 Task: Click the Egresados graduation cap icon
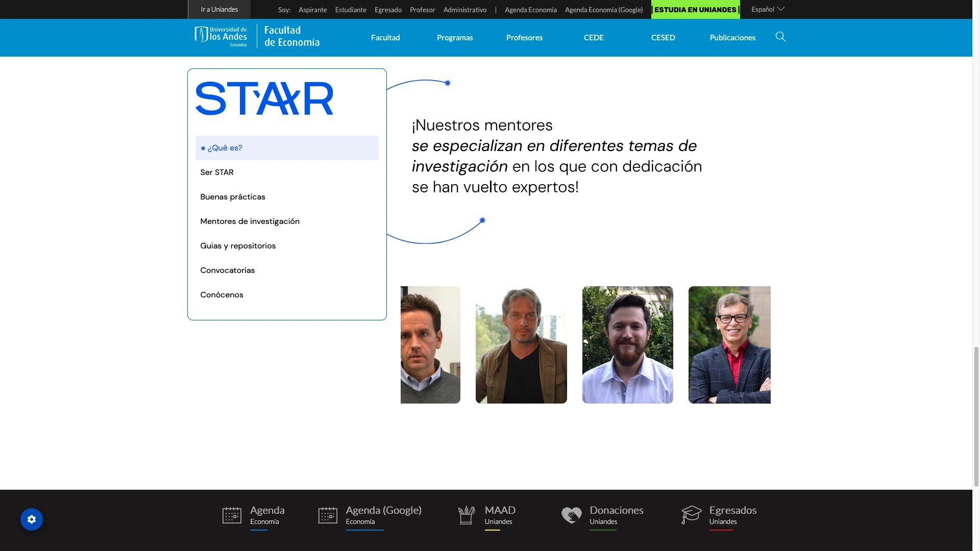click(x=691, y=515)
